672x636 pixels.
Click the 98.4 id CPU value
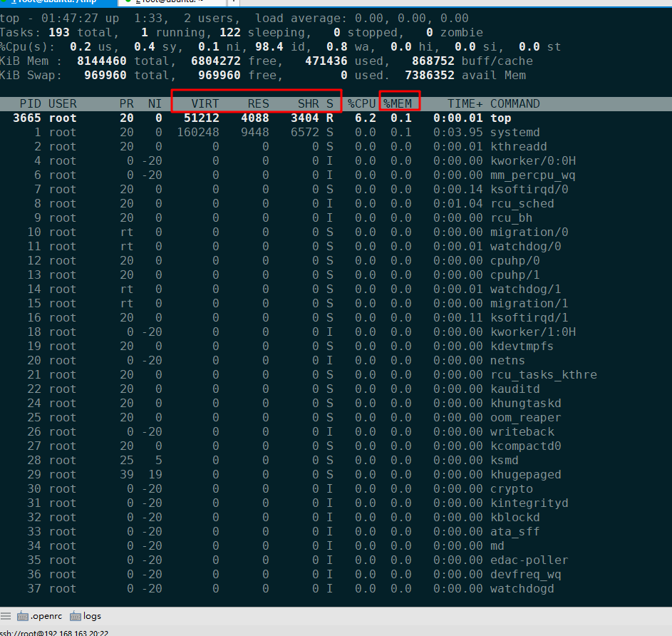[269, 47]
